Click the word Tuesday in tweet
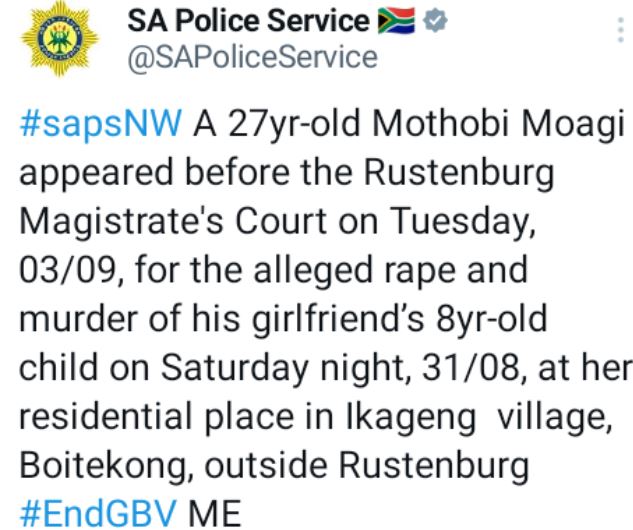 (x=478, y=224)
